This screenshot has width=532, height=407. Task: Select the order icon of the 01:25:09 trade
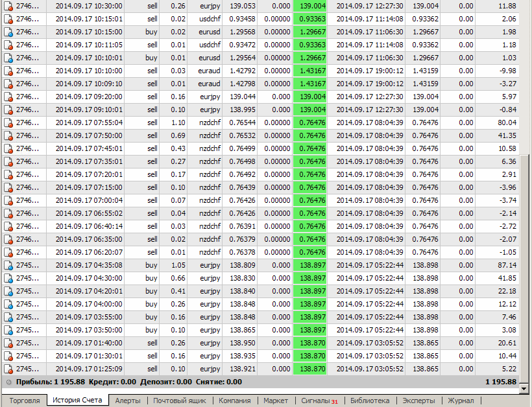(x=8, y=369)
